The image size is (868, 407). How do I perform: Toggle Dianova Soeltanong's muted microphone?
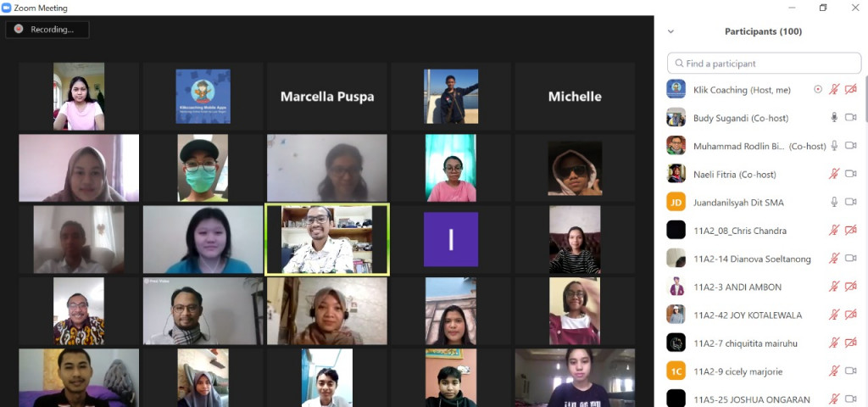pyautogui.click(x=834, y=259)
